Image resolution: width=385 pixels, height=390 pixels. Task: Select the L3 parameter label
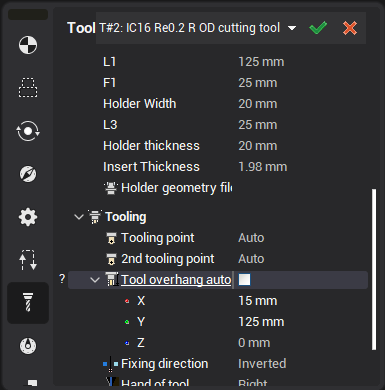(110, 125)
